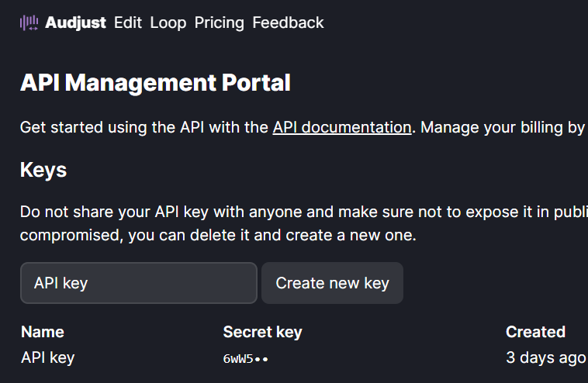Click the Audjust waveform logo icon
The width and height of the screenshot is (588, 383).
[x=29, y=23]
